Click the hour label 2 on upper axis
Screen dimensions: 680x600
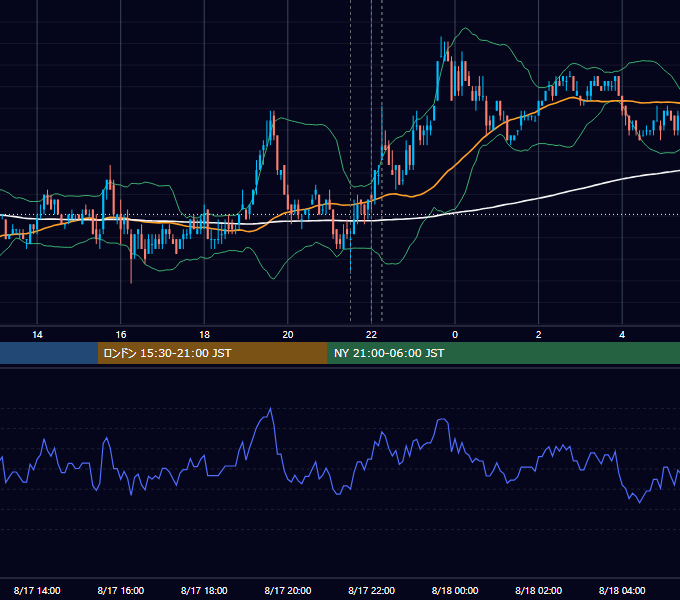[539, 335]
